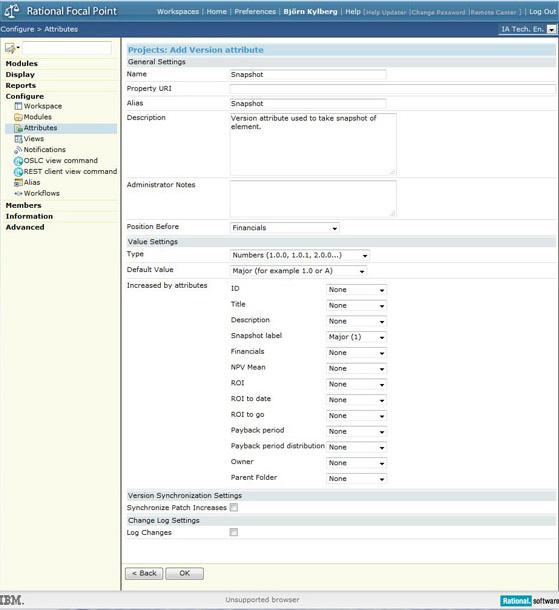Viewport: 559px width, 610px height.
Task: Expand the Modules menu in the sidebar
Action: (22, 63)
